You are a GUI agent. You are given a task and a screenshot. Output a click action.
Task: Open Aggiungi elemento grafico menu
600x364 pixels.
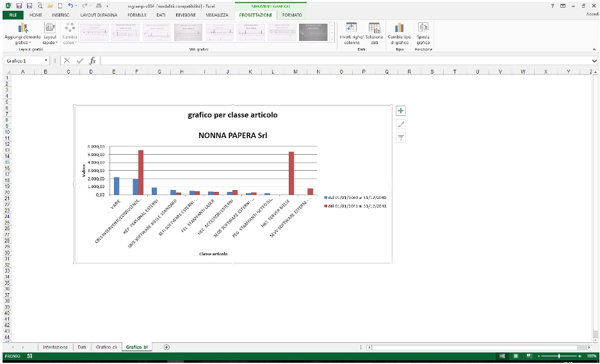click(x=22, y=34)
